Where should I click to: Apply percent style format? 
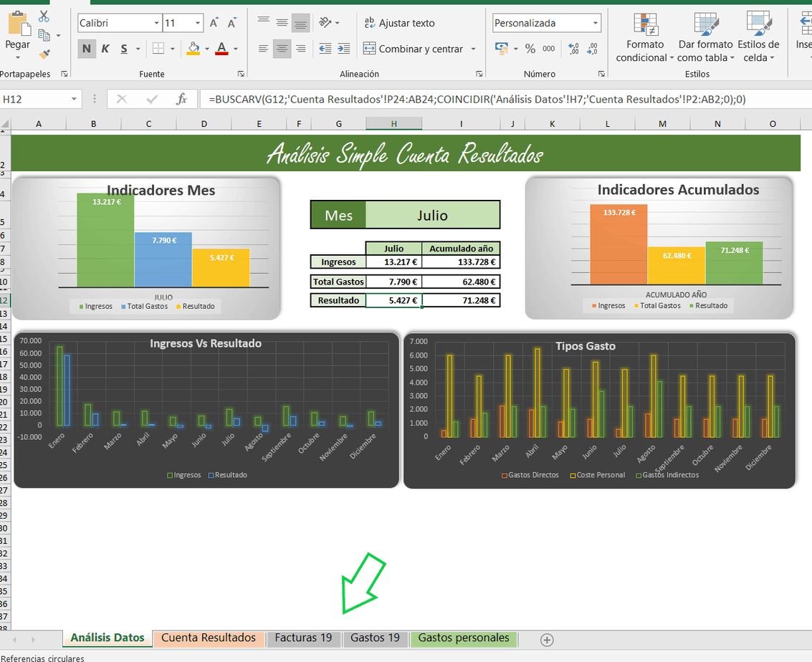point(530,49)
